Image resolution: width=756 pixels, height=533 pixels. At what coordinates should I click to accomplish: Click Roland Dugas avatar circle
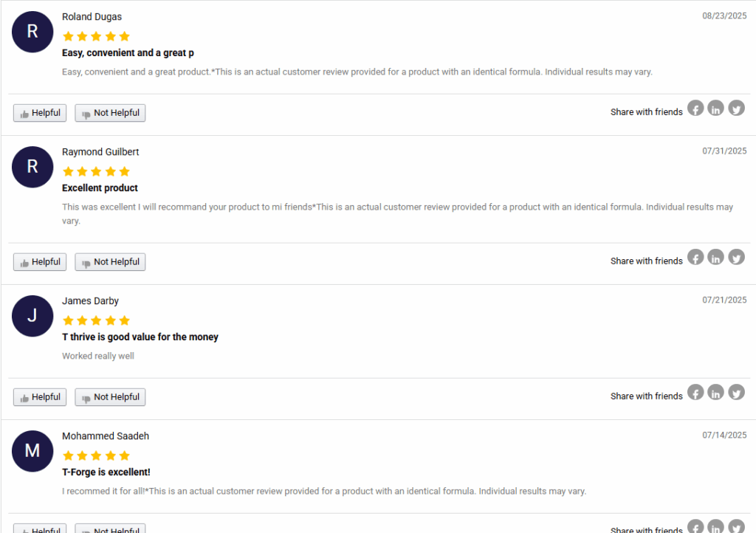pyautogui.click(x=32, y=32)
